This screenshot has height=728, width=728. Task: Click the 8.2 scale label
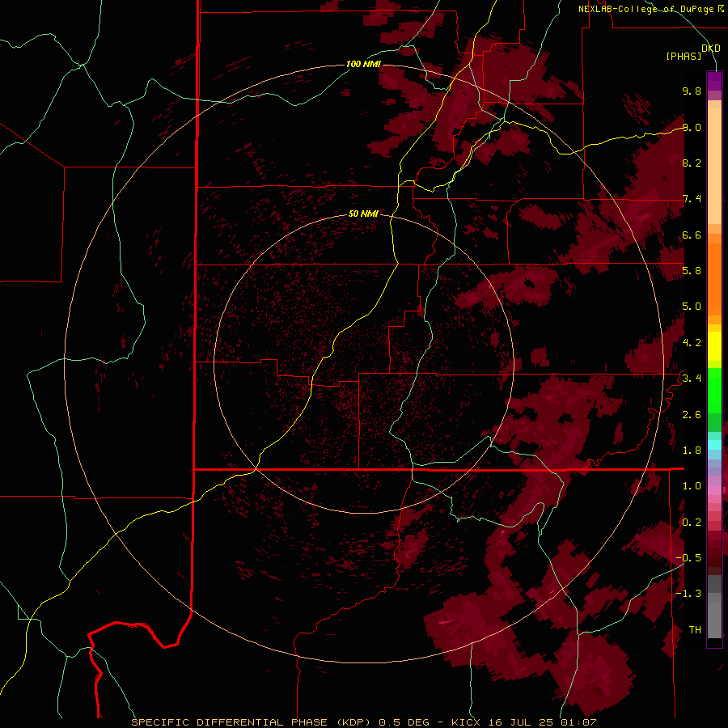tap(692, 163)
